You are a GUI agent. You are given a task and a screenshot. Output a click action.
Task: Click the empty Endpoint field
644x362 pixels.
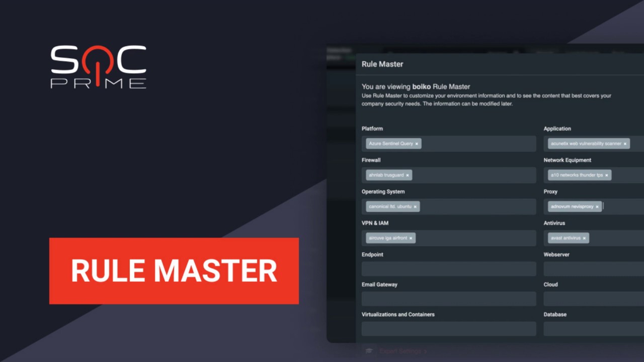coord(449,269)
